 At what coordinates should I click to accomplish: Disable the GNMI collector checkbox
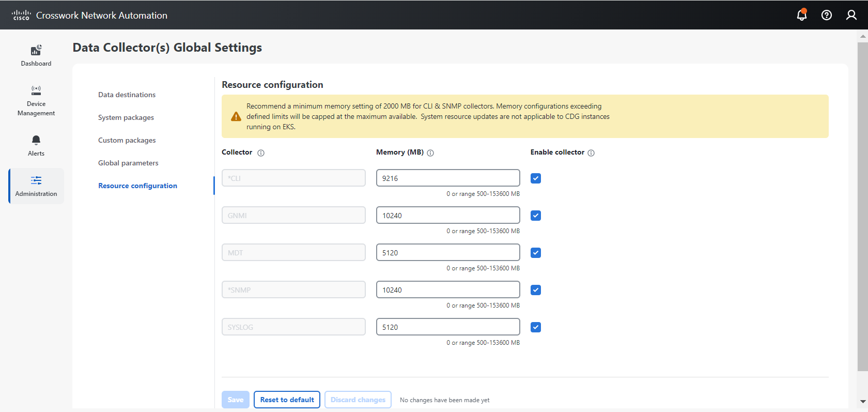coord(536,216)
